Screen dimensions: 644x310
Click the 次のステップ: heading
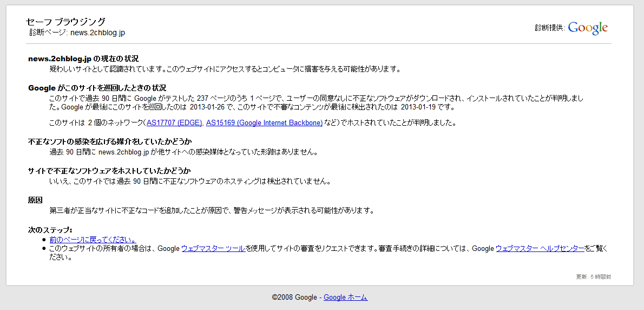(50, 230)
